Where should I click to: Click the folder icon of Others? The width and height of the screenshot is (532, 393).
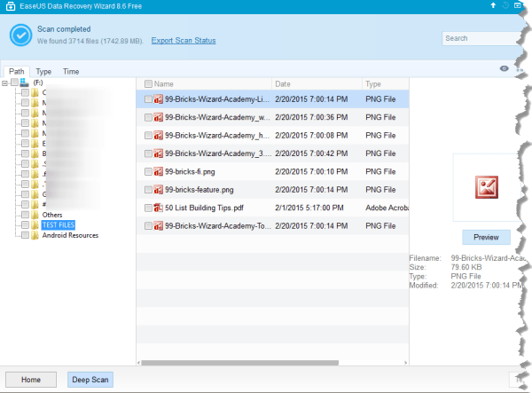(35, 215)
